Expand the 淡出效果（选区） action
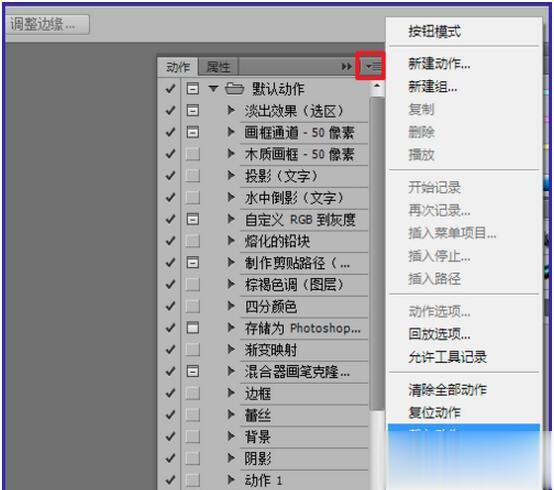The width and height of the screenshot is (554, 490). (231, 110)
